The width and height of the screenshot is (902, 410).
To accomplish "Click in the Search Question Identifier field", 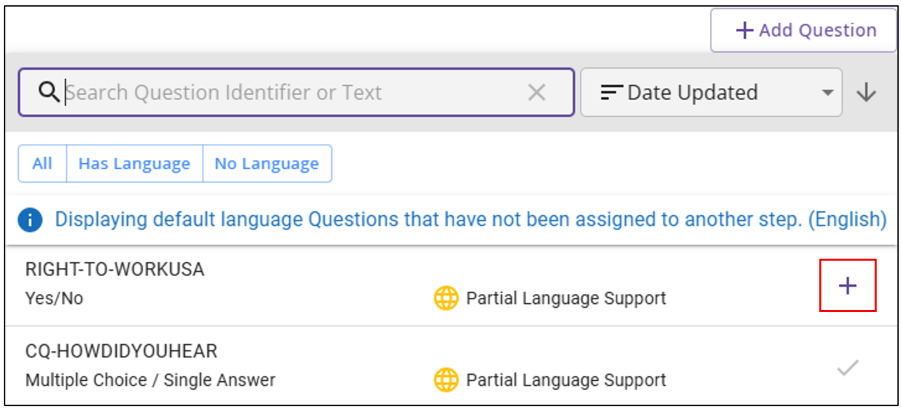I will point(290,92).
